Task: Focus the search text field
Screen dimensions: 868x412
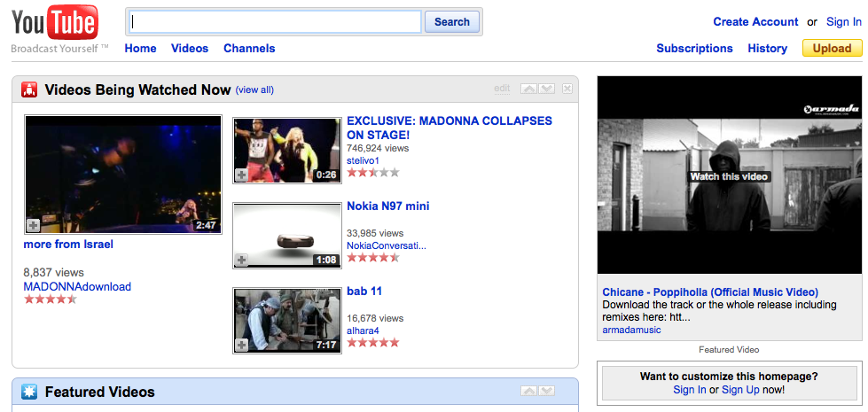Action: coord(276,22)
